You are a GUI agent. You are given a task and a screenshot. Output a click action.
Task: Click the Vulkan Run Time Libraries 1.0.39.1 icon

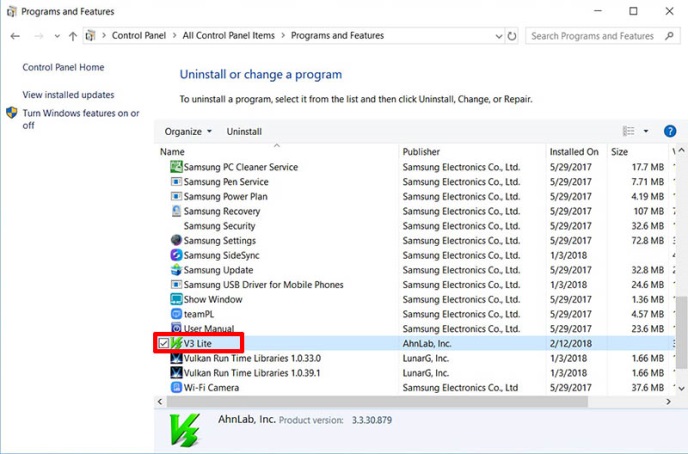(x=176, y=373)
